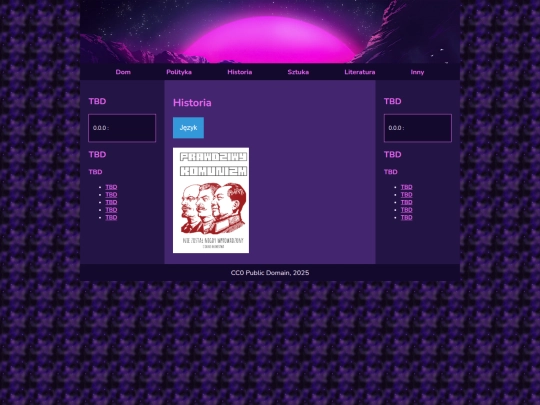Click the CC0 Public Domain, 2025 footer text
540x405 pixels.
click(270, 273)
